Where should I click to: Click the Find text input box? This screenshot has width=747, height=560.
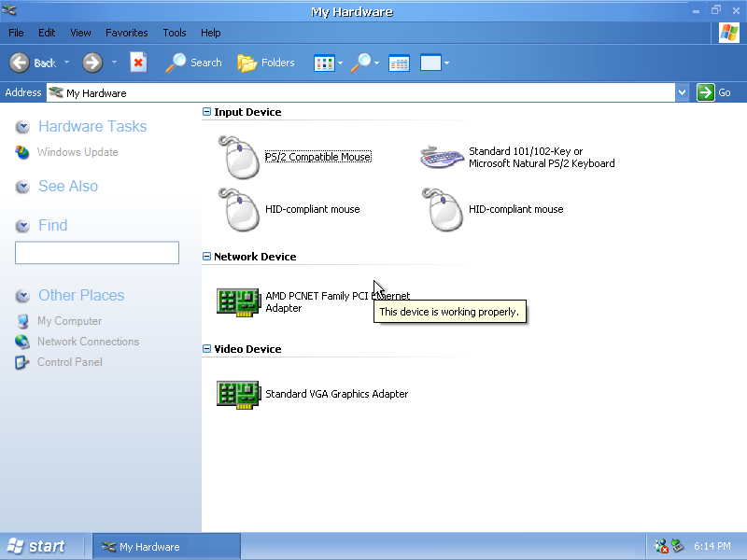(97, 253)
